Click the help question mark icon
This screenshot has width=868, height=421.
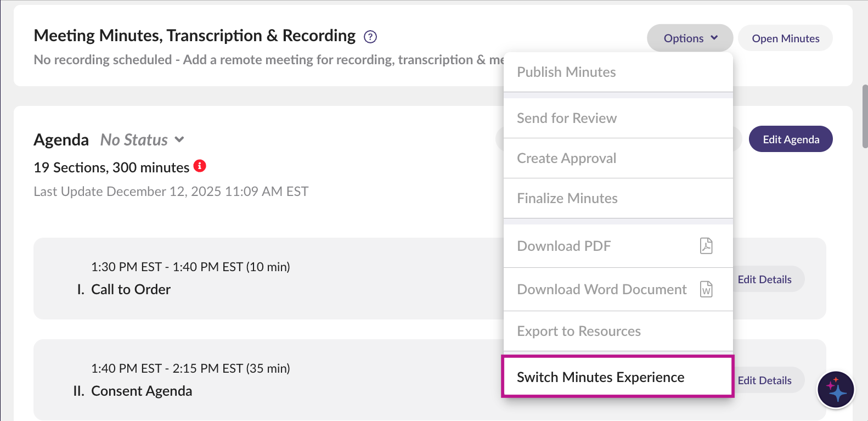(370, 37)
